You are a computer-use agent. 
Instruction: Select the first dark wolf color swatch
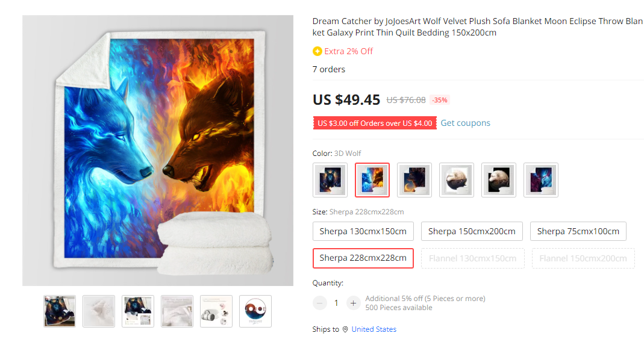coord(330,180)
